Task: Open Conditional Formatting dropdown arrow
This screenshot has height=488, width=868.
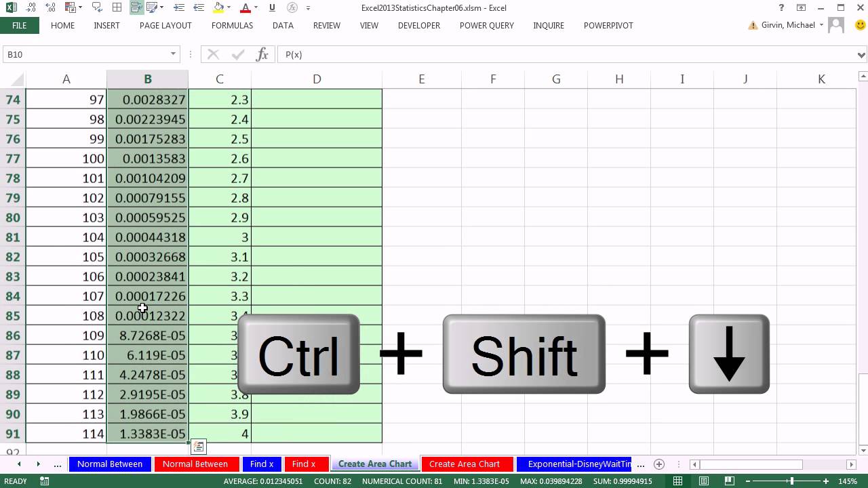Action: pos(80,7)
